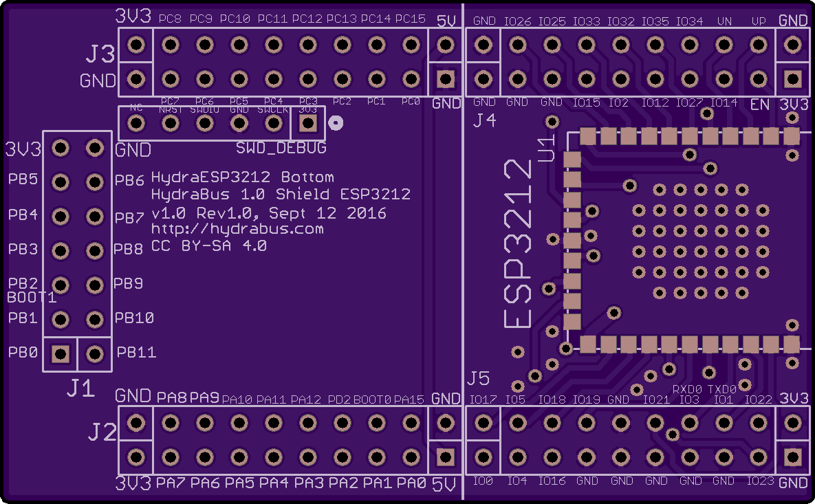
Task: Click the SWCLK label on debug header
Action: [x=273, y=109]
